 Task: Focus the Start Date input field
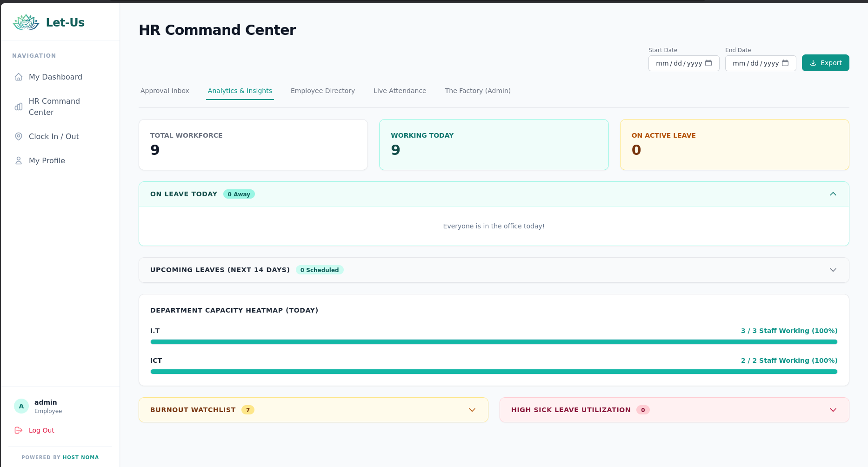click(684, 63)
